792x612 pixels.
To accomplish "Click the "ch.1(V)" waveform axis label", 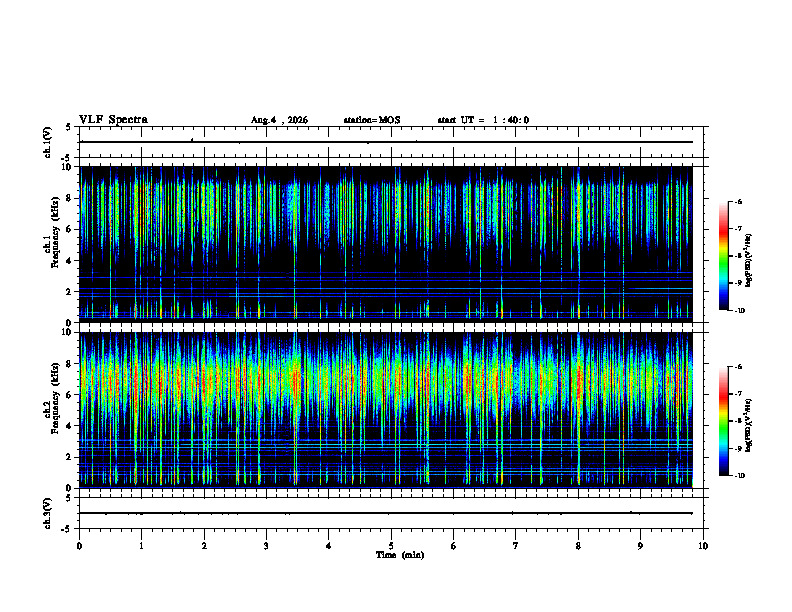I will click(47, 142).
